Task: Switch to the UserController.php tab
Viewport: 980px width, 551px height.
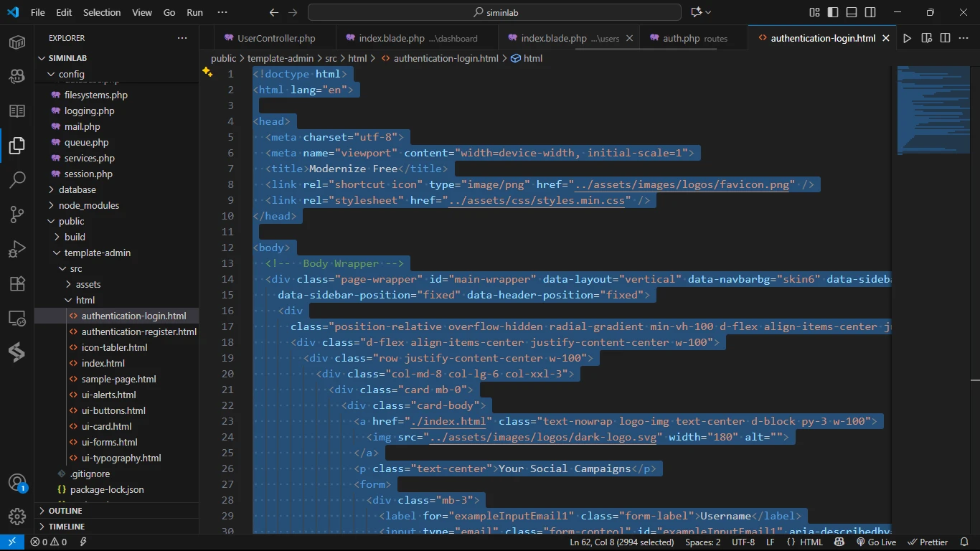Action: pos(275,38)
